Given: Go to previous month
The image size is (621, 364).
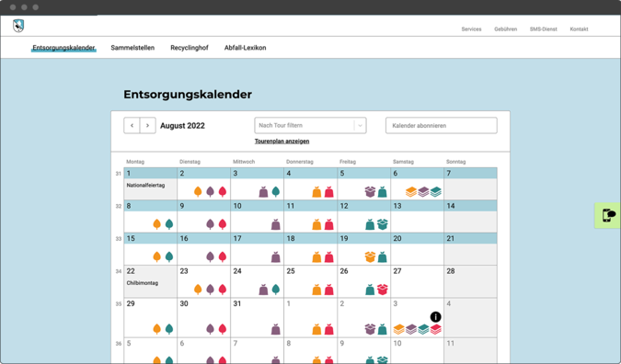Looking at the screenshot, I should tap(132, 125).
